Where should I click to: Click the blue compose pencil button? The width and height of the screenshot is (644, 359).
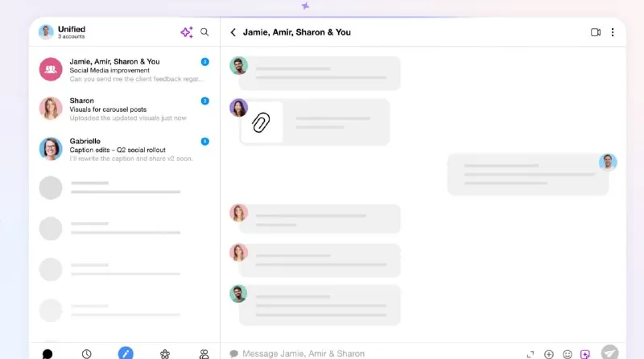coord(126,353)
